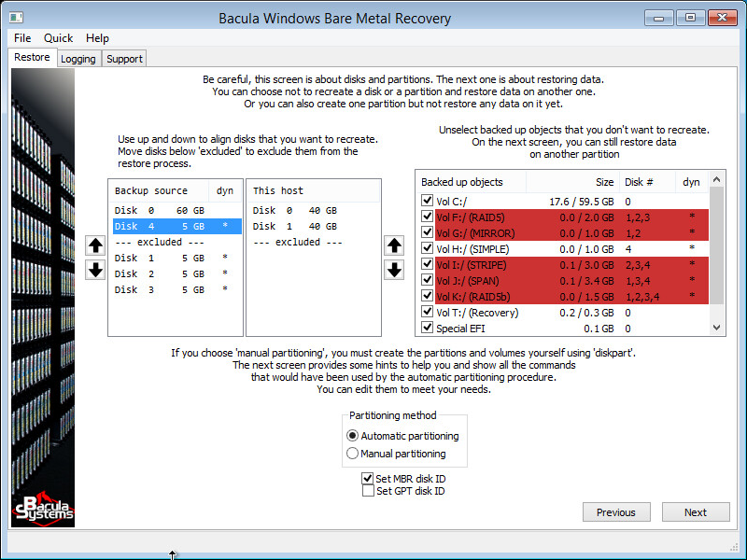747x560 pixels.
Task: Click size value 17.6 / 59.5 GB
Action: pyautogui.click(x=581, y=202)
